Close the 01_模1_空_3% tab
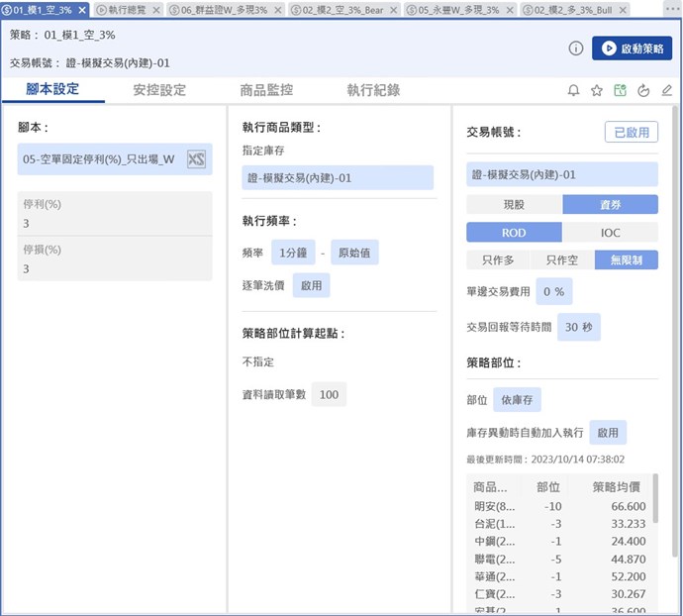The height and width of the screenshot is (616, 683). 81,9
